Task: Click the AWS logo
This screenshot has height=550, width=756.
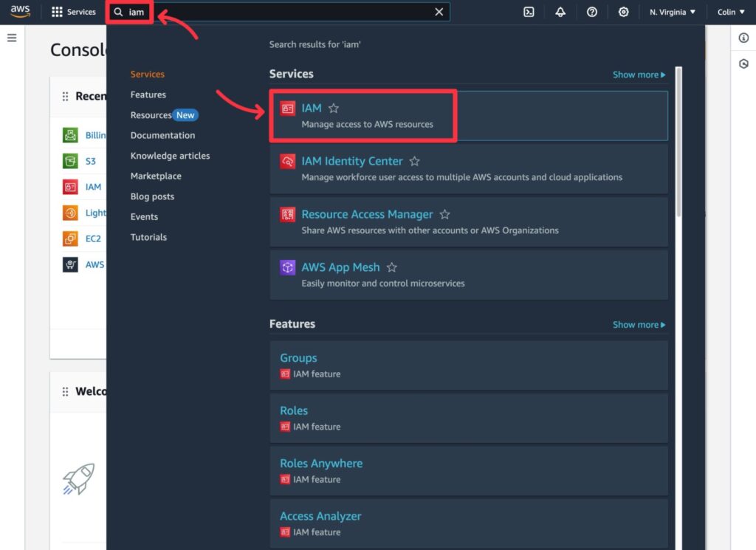Action: (20, 12)
